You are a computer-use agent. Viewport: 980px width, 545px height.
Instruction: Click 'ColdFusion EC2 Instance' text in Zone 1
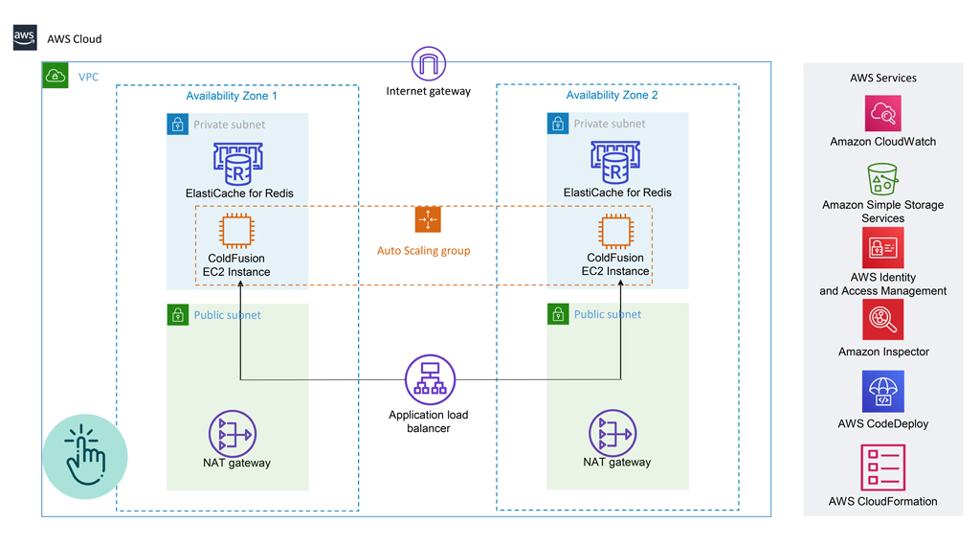click(x=236, y=265)
